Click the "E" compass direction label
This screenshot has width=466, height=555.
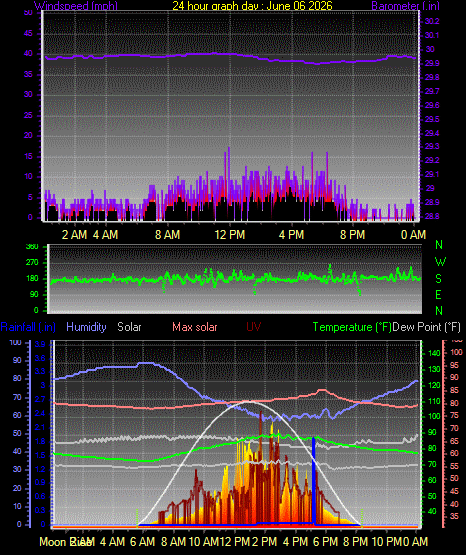(438, 294)
